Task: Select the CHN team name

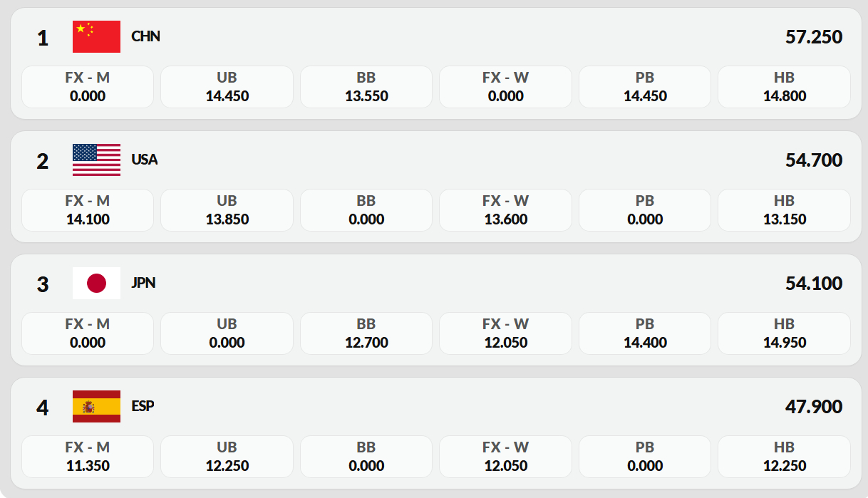Action: pyautogui.click(x=145, y=36)
